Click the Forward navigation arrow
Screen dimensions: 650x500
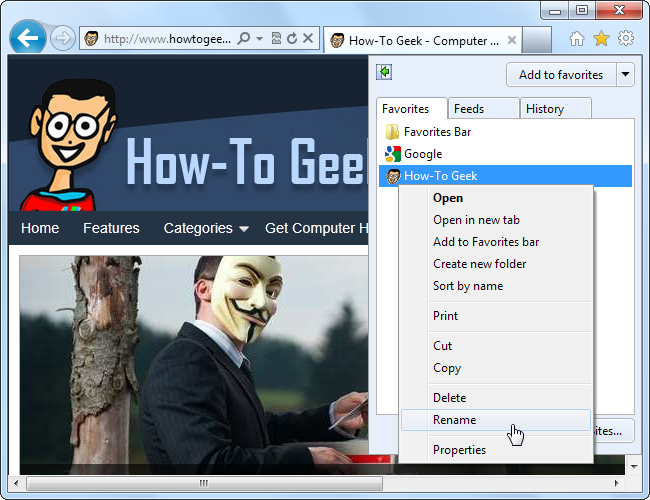tap(63, 39)
